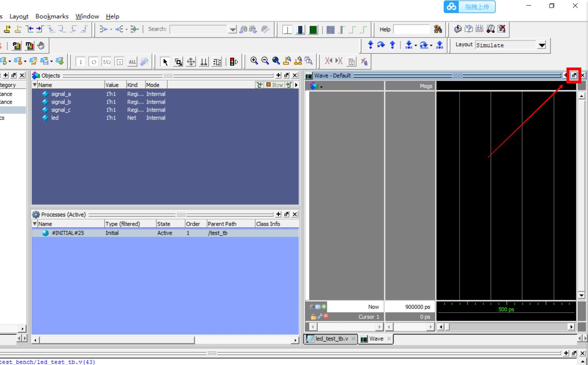Undock the Wave window via the highlighted button
The height and width of the screenshot is (365, 588).
574,75
